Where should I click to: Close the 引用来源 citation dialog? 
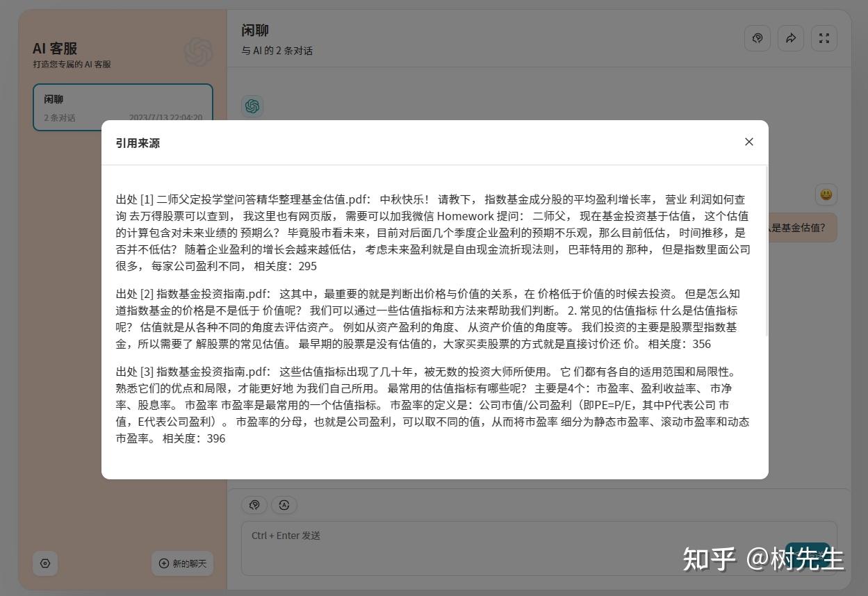click(748, 142)
